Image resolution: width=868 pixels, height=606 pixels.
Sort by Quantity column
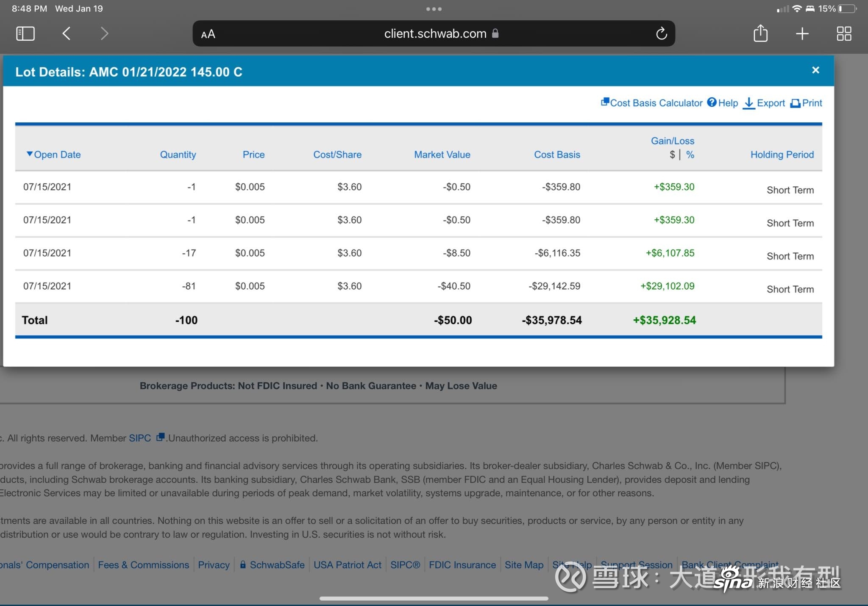pyautogui.click(x=178, y=155)
